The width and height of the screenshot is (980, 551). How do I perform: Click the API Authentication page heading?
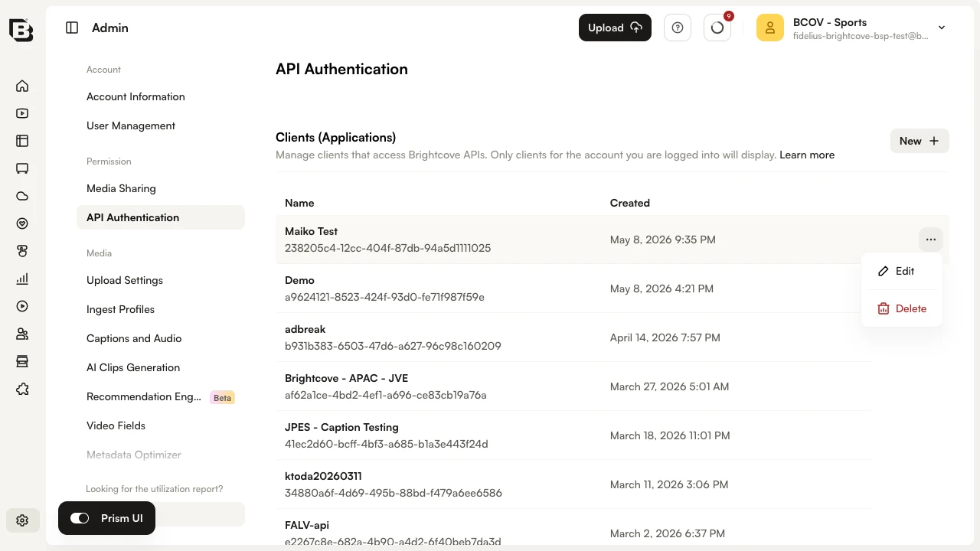pyautogui.click(x=341, y=69)
